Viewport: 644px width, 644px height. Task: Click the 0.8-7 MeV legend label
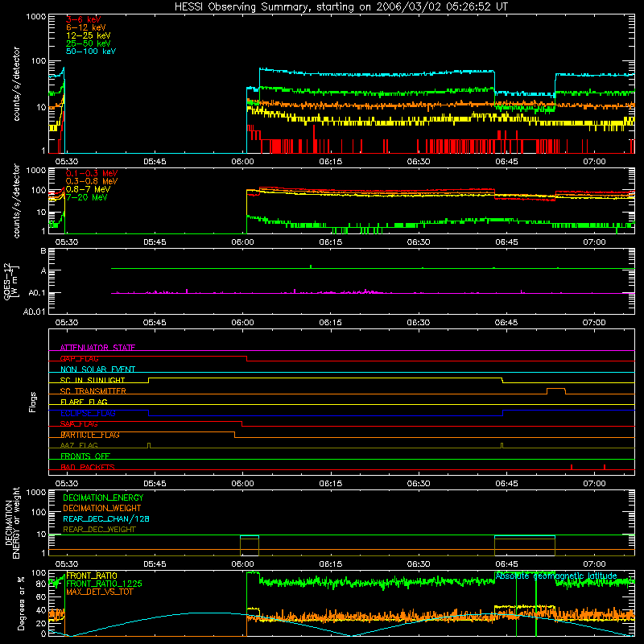(89, 189)
